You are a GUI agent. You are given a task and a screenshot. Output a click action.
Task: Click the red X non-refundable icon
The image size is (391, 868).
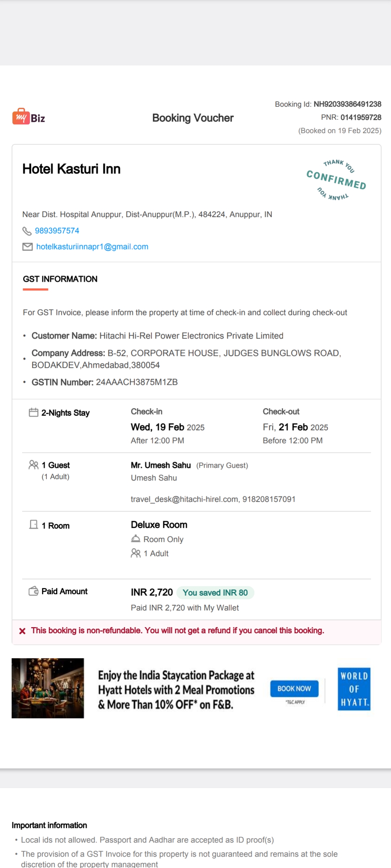pyautogui.click(x=22, y=631)
